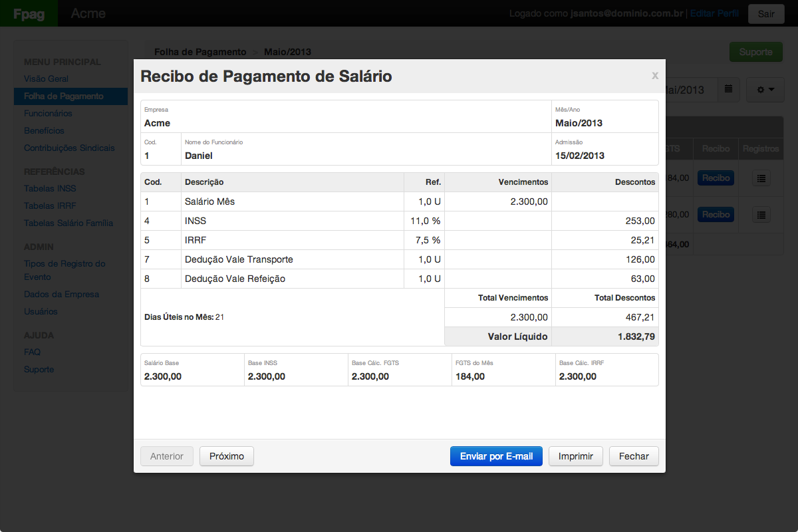
Task: Open Contribuições Sindicais in sidebar
Action: [69, 148]
